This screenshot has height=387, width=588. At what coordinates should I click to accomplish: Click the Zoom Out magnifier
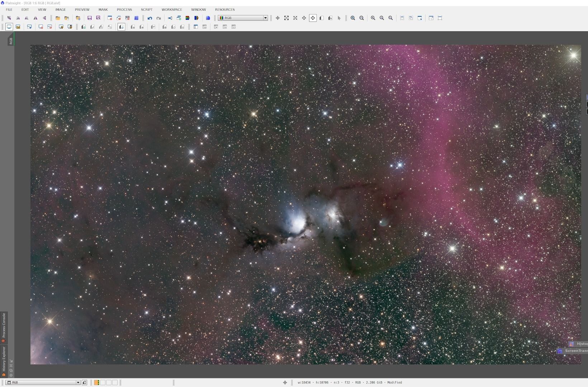(361, 18)
